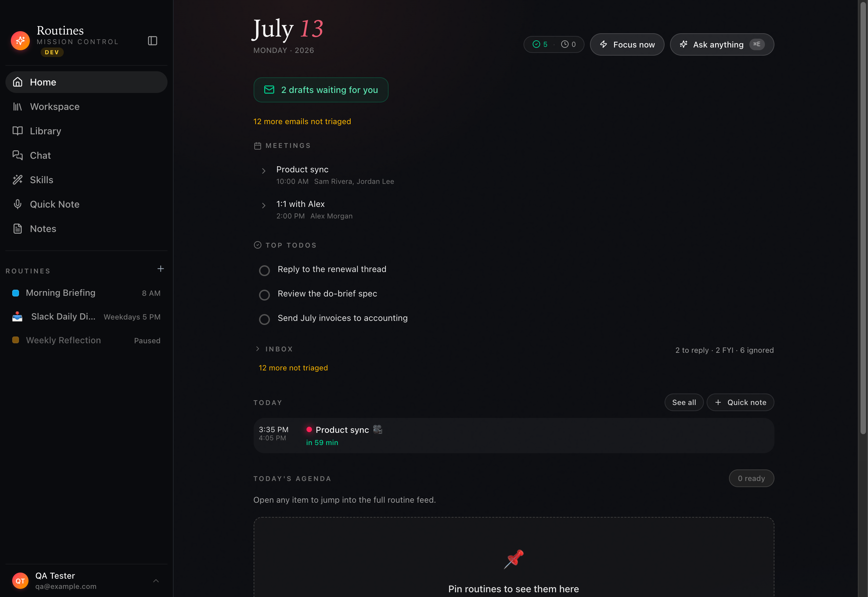Click the lightning bolt icon in Focus now

click(x=603, y=44)
